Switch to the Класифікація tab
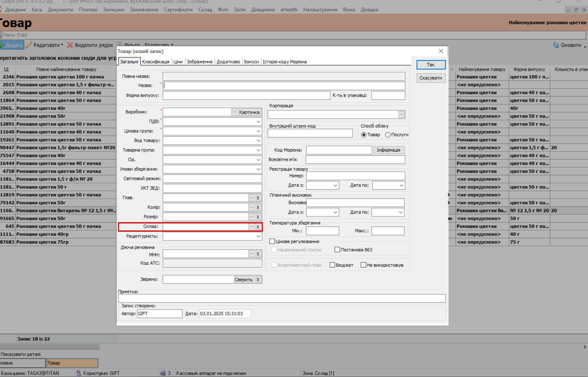Screen dimensions: 588x377 [155, 62]
